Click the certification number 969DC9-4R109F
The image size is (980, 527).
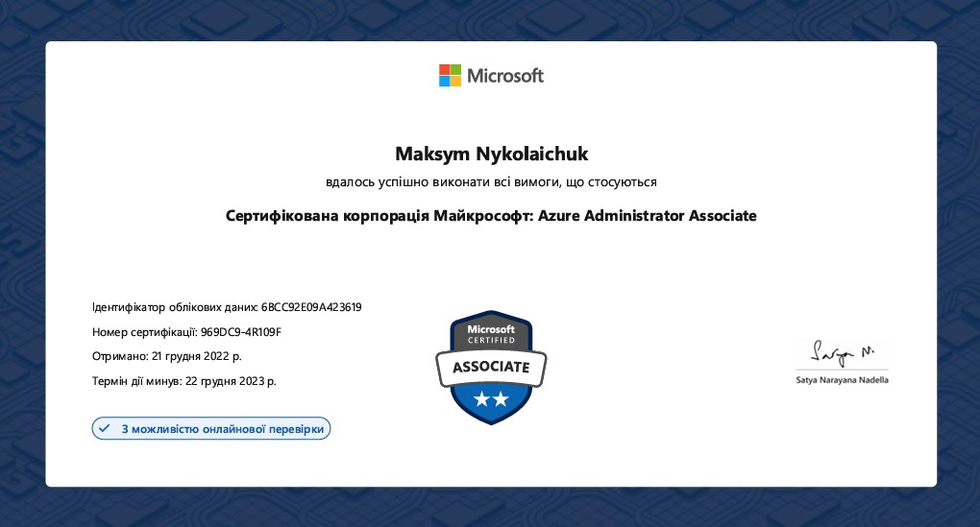[x=240, y=332]
